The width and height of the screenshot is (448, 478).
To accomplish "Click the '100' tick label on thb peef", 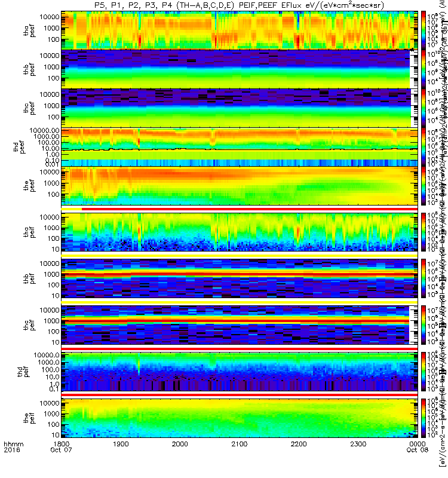I will pyautogui.click(x=53, y=78).
